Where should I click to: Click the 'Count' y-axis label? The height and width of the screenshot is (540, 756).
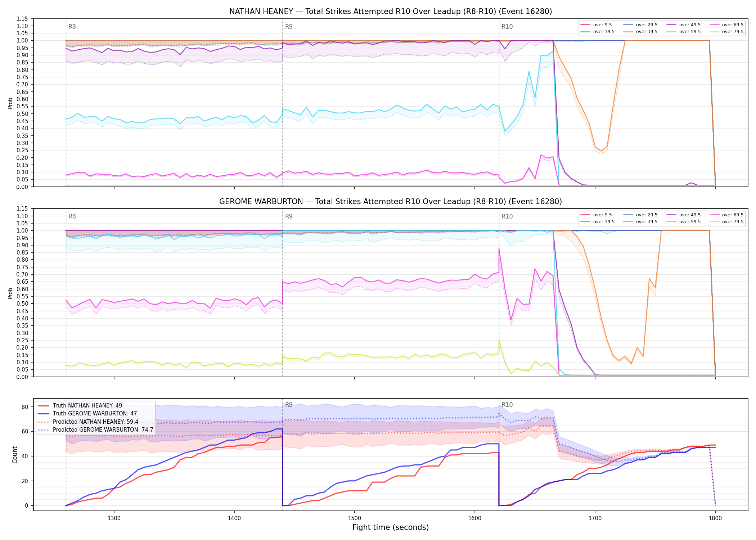pos(15,455)
